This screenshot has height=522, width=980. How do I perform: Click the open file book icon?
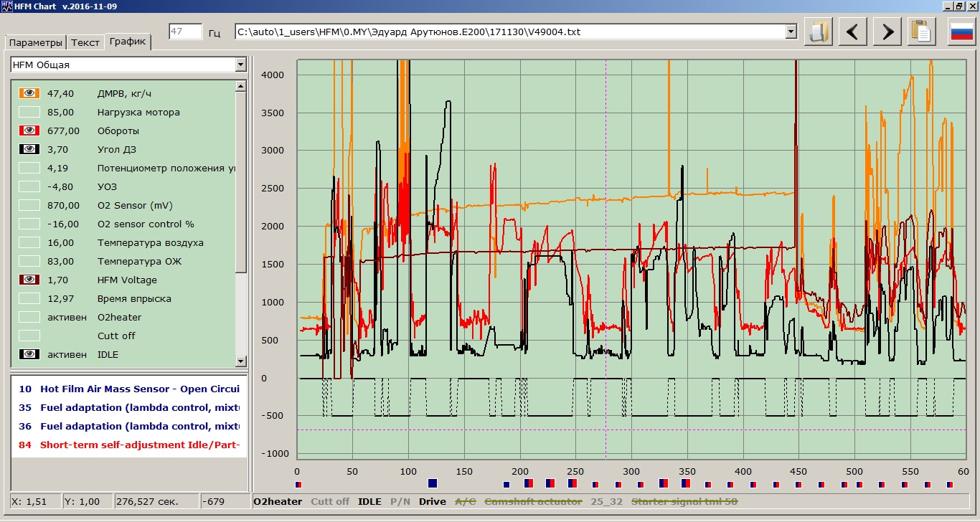818,32
